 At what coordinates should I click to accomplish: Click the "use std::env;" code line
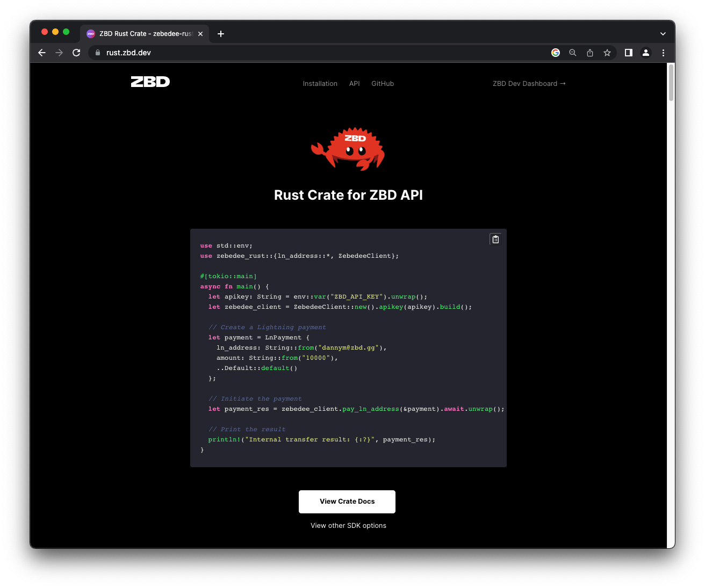pos(226,246)
